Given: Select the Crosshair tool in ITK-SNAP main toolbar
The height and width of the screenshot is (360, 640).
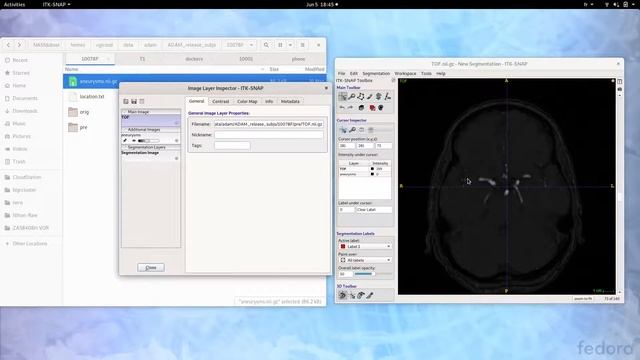Looking at the screenshot, I should 342,96.
